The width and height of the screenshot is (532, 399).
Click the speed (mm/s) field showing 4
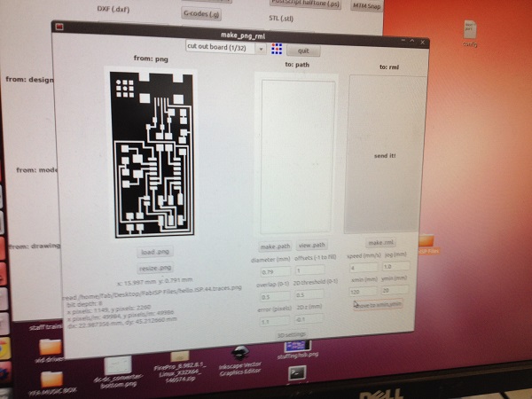click(x=363, y=268)
